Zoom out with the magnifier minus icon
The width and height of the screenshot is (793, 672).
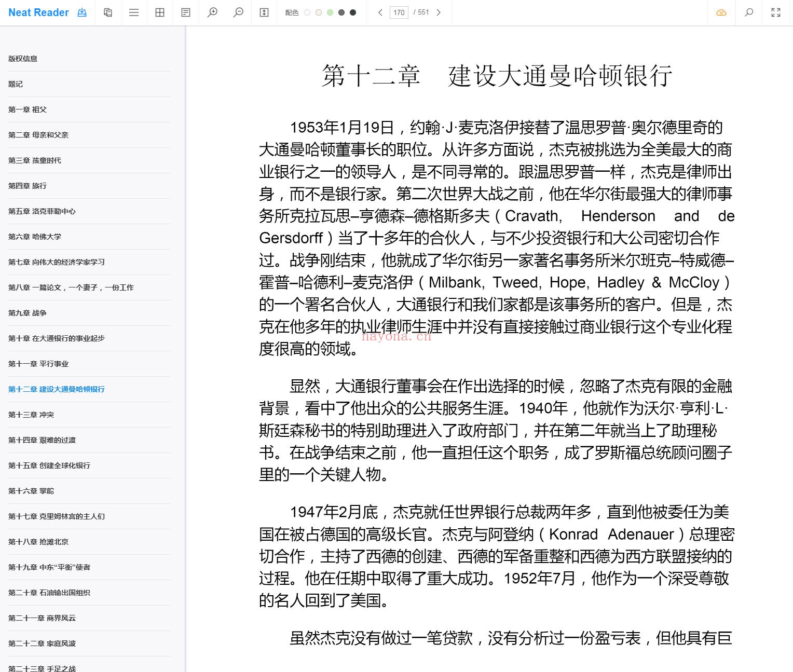click(x=238, y=12)
